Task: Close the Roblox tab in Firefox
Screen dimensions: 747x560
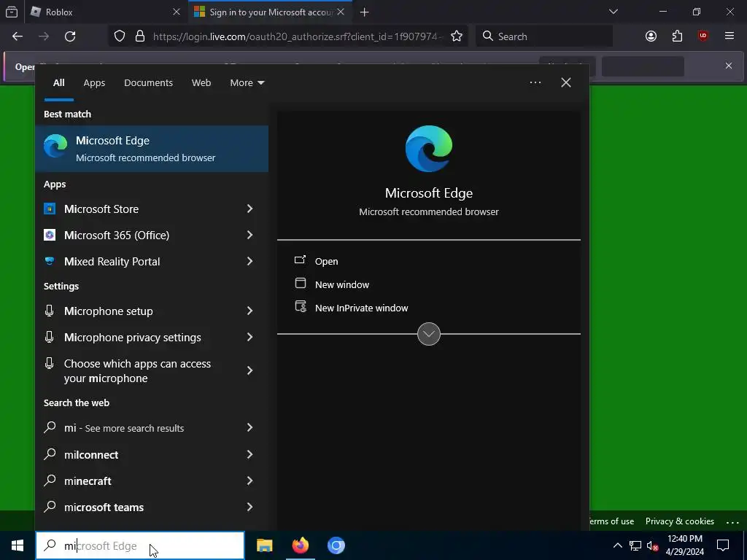Action: click(177, 12)
